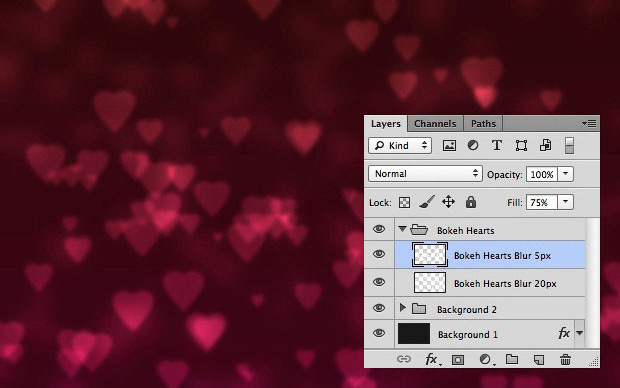Click the Fill 75% value field
The image size is (620, 388).
point(542,203)
